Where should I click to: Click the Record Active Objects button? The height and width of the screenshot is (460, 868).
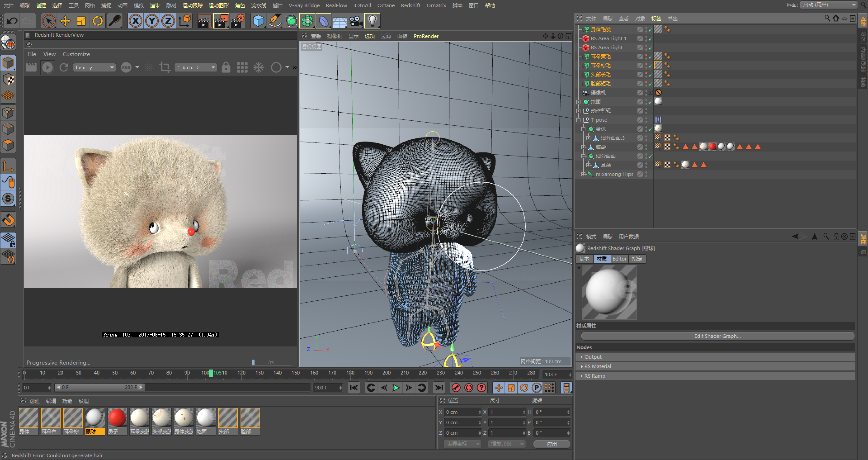pos(456,388)
